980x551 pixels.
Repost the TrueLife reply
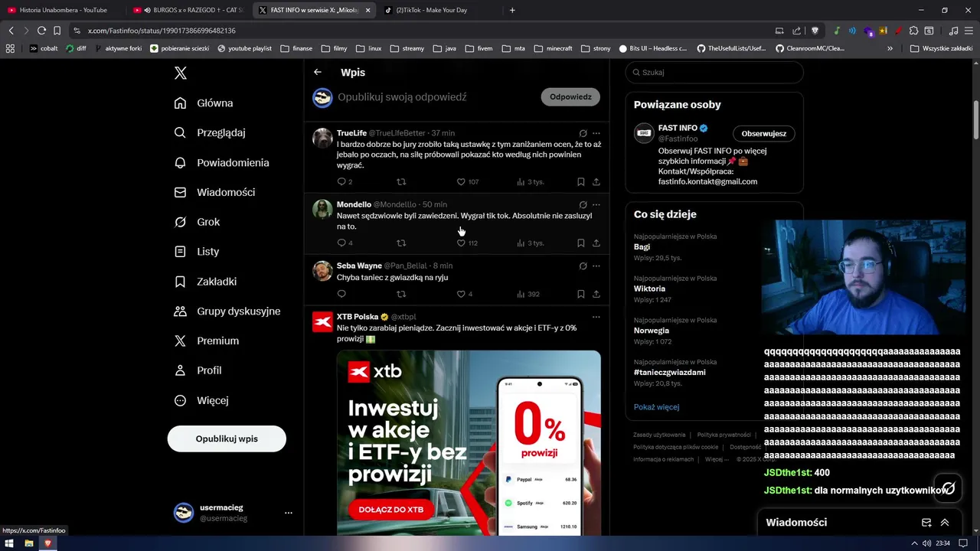point(401,182)
